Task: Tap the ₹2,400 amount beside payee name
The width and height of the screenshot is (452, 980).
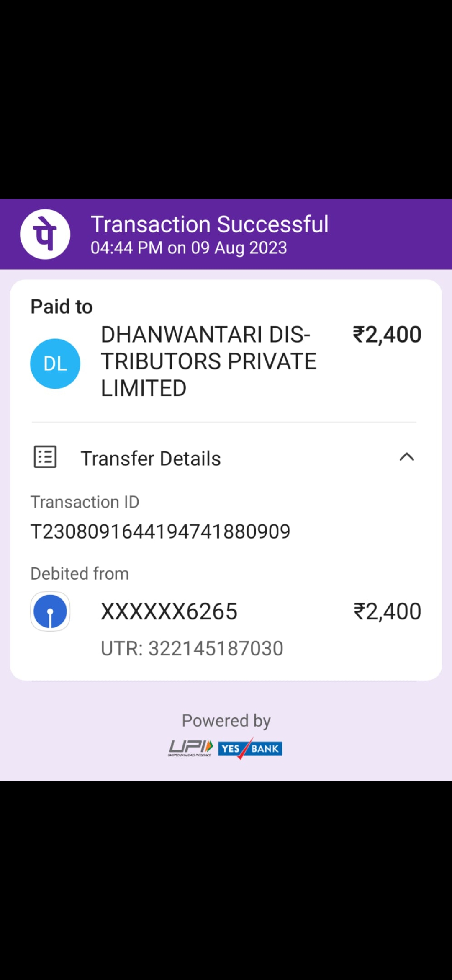Action: (387, 335)
